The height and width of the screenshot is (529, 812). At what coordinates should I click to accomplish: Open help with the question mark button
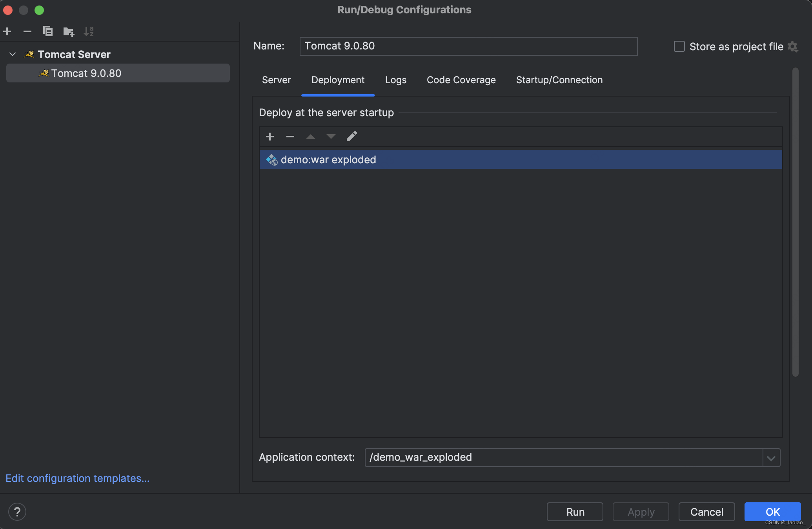[17, 512]
